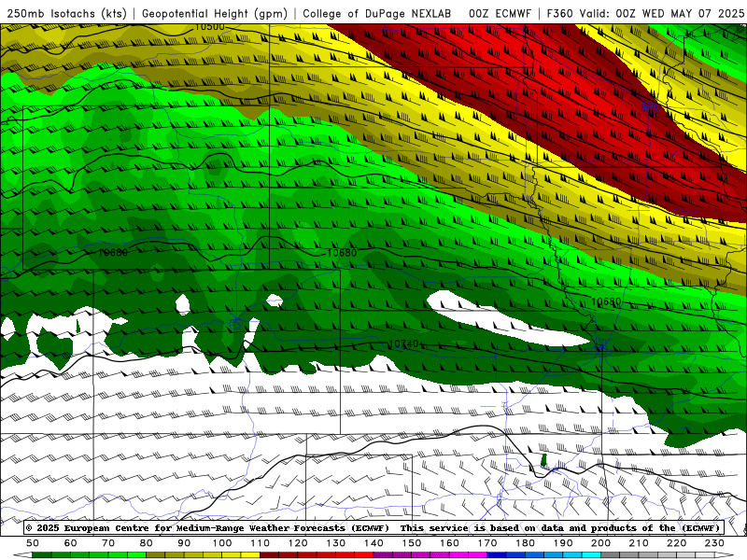
Task: Click the 80 knot color scale label
Action: coord(147,543)
